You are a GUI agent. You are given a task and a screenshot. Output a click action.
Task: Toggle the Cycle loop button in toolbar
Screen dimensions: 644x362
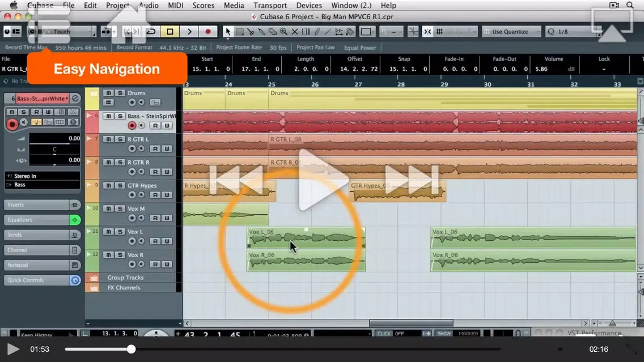click(151, 32)
